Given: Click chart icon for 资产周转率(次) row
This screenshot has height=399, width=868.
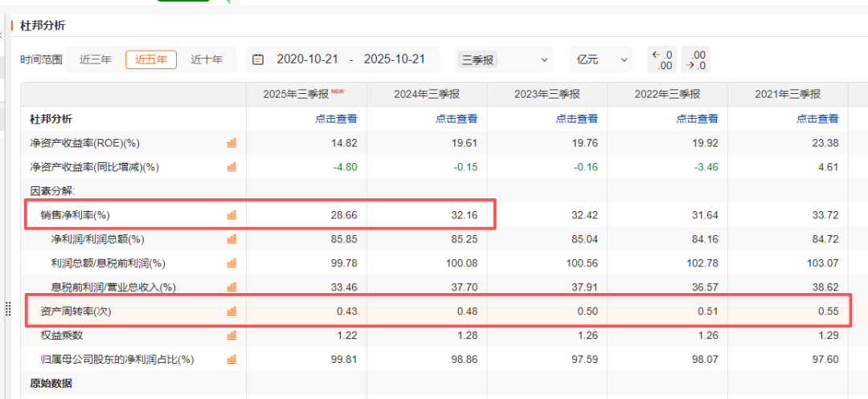Looking at the screenshot, I should pyautogui.click(x=231, y=311).
